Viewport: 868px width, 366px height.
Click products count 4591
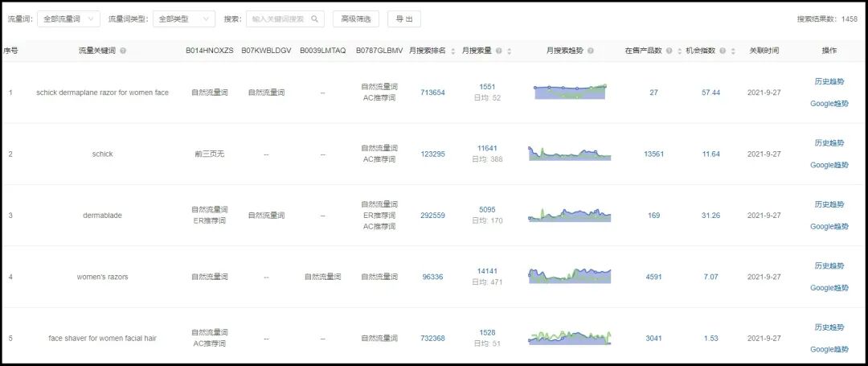pos(653,277)
